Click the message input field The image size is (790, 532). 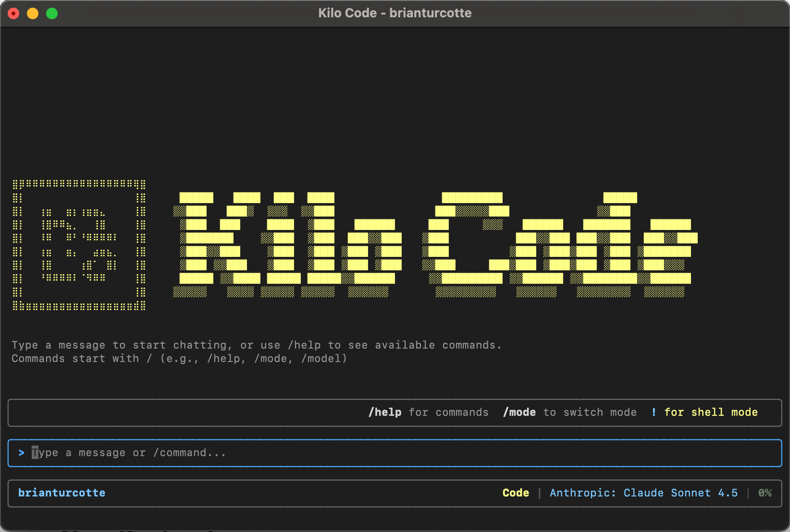395,453
